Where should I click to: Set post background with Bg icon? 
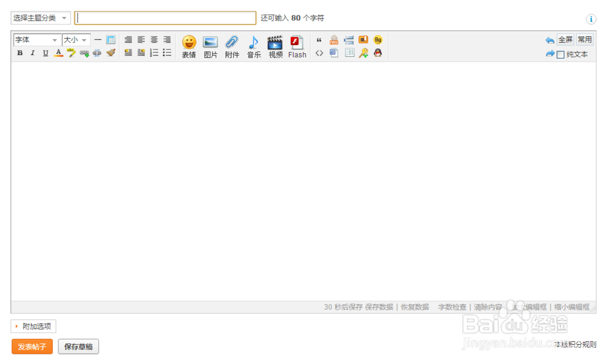point(378,40)
